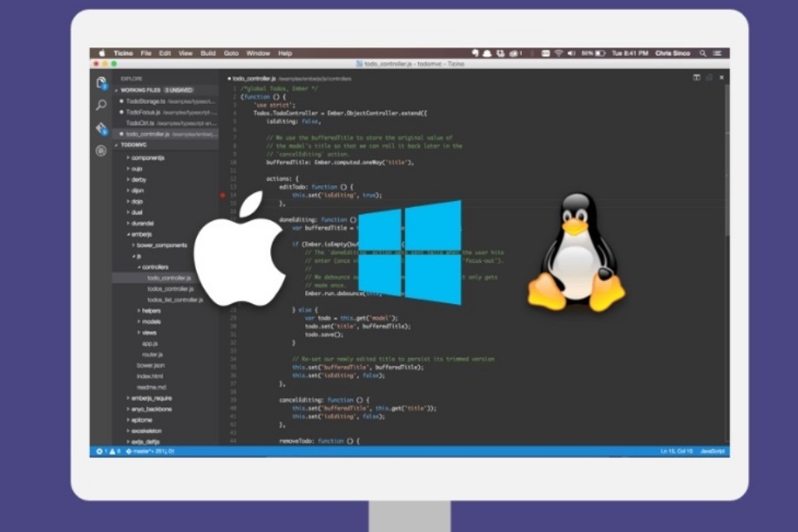Click Chris Sinco user name in menu bar
798x532 pixels.
pyautogui.click(x=672, y=53)
